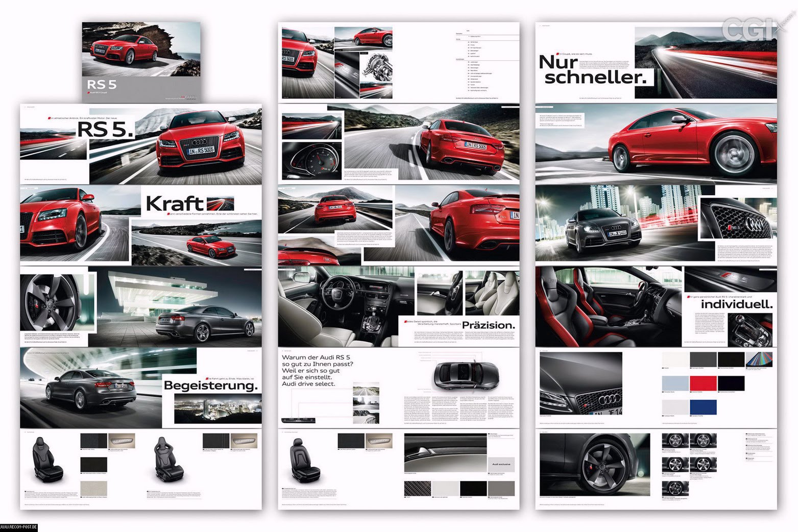798x532 pixels.
Task: Click the red and black sport seats interior photo
Action: click(608, 306)
